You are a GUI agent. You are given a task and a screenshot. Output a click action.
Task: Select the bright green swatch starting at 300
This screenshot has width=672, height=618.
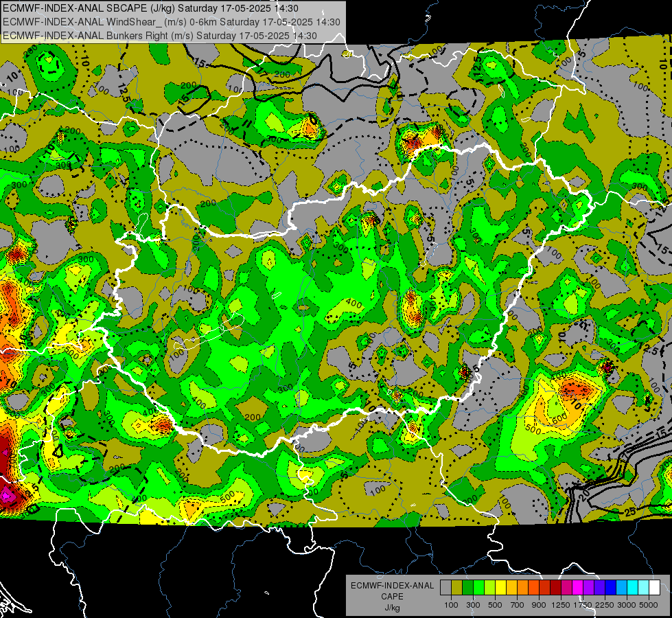478,587
